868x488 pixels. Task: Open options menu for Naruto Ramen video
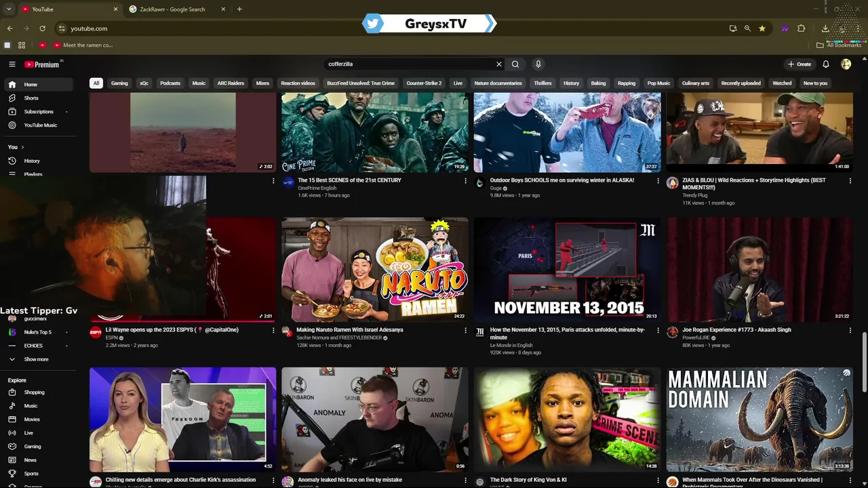(465, 331)
